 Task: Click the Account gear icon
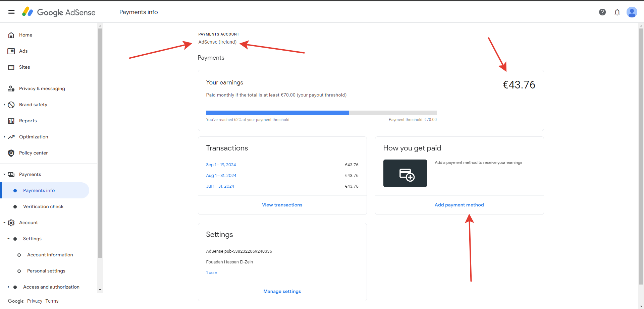point(11,223)
